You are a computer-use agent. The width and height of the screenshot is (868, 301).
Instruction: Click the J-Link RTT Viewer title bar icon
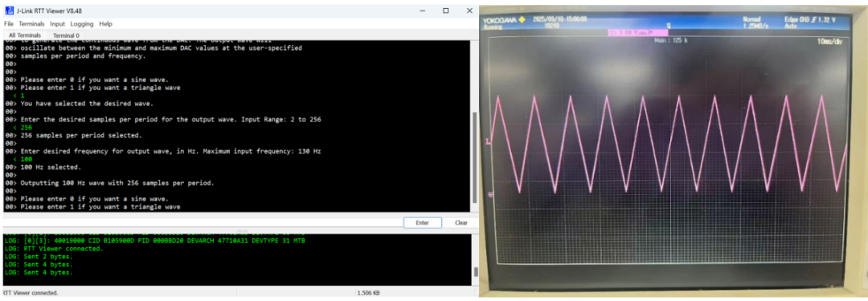click(9, 10)
